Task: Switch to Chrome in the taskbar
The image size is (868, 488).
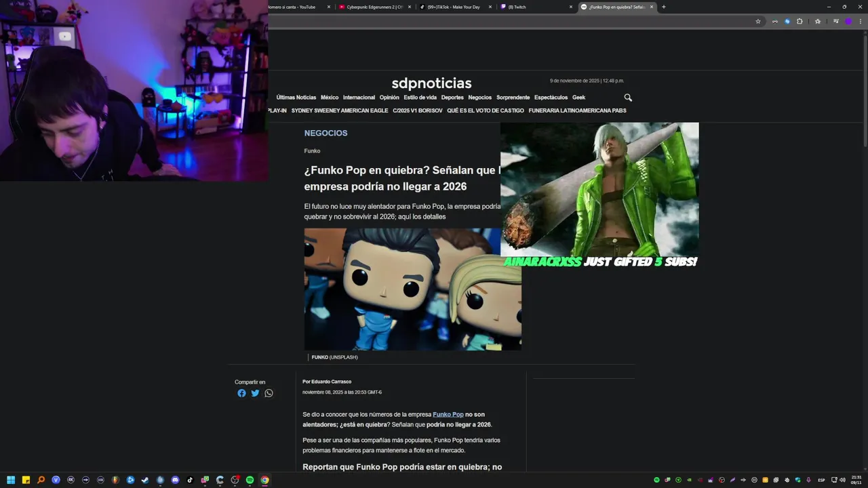Action: [264, 480]
